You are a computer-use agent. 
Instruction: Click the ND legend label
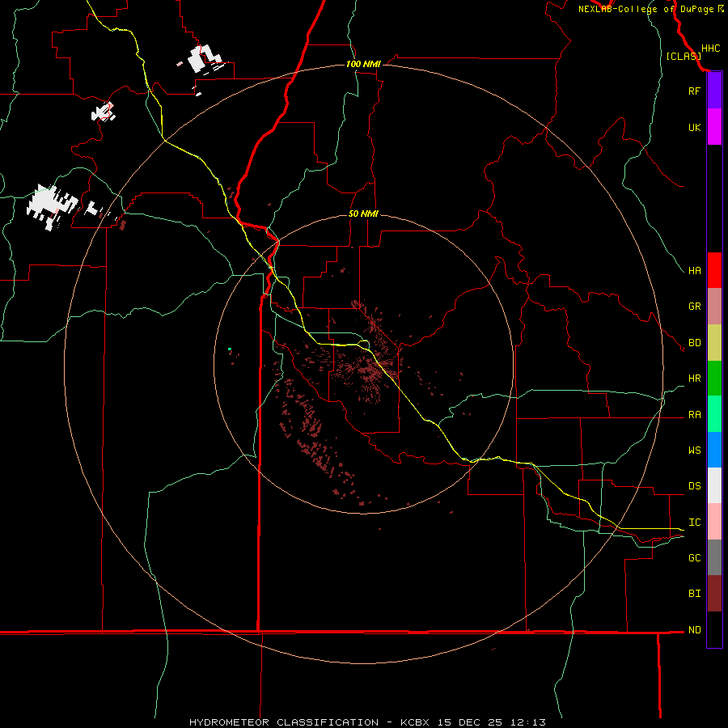coord(694,630)
